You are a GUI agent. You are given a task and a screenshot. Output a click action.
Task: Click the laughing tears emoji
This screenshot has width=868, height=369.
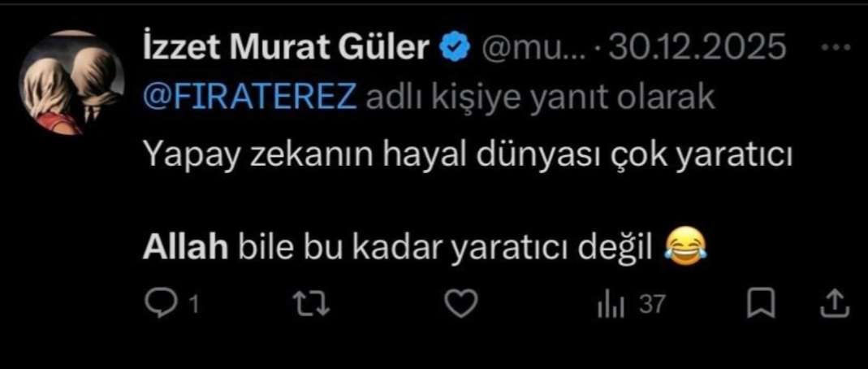[x=684, y=246]
